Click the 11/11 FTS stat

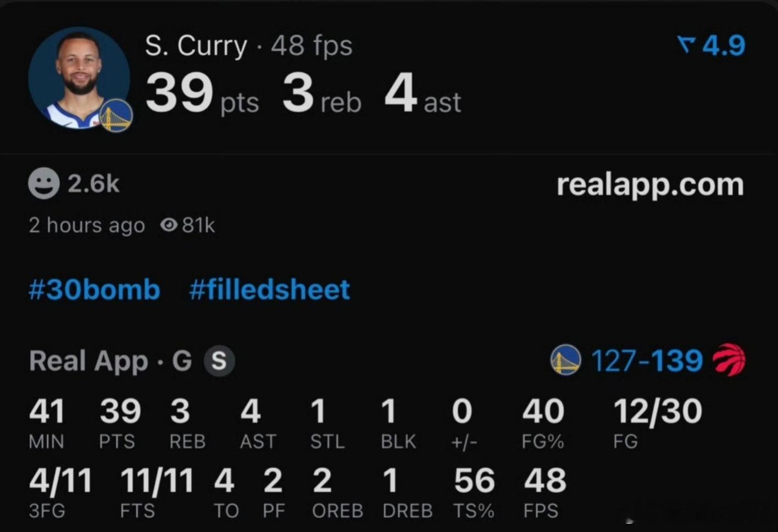point(157,481)
